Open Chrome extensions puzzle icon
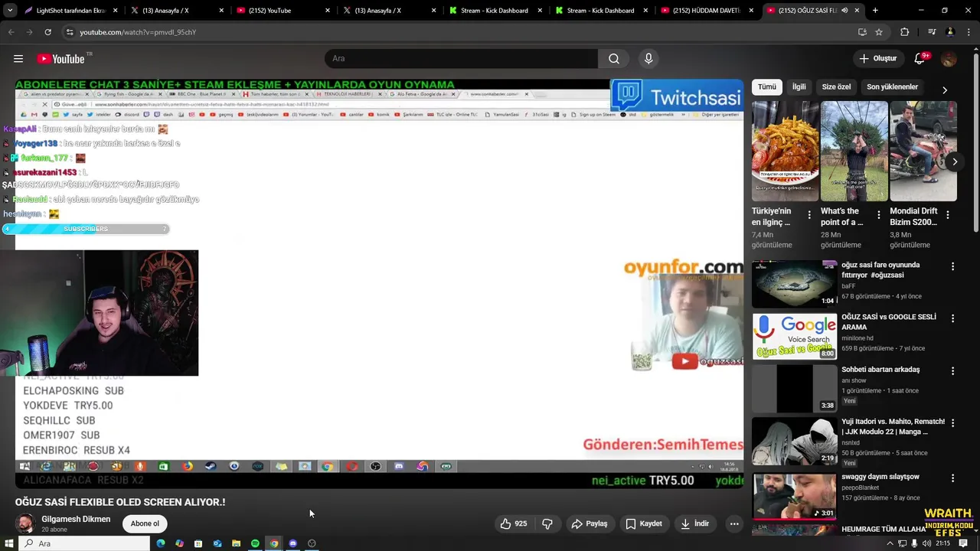980x551 pixels. point(905,32)
